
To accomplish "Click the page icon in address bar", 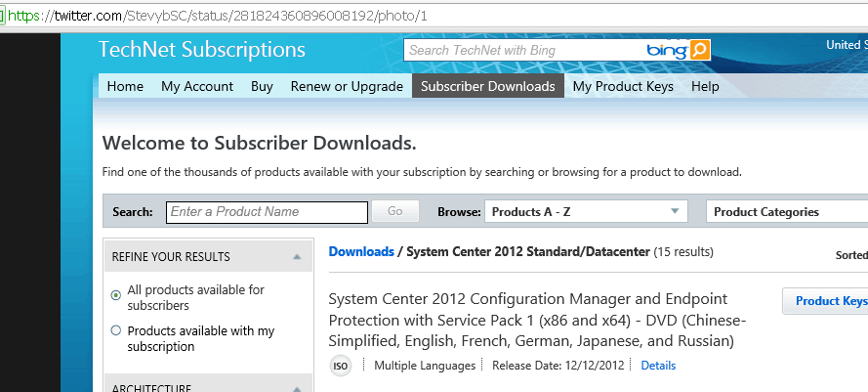I will point(2,16).
